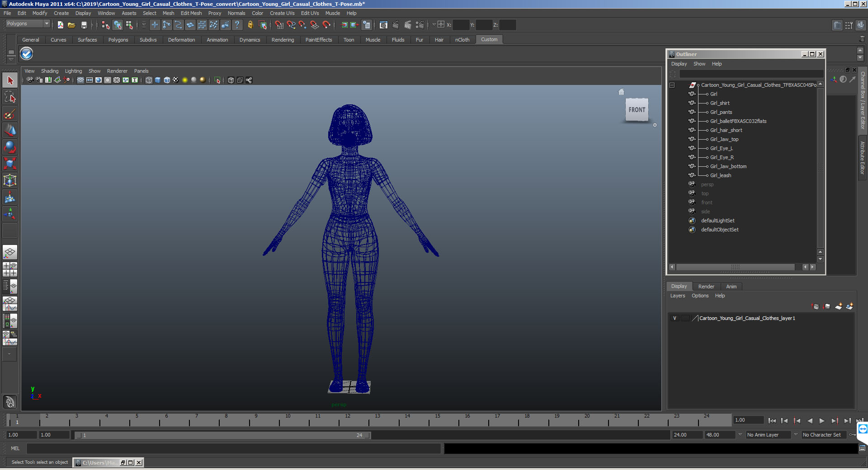Open the Render View clapperboard icon
Screen dimensions: 868x470
(384, 25)
